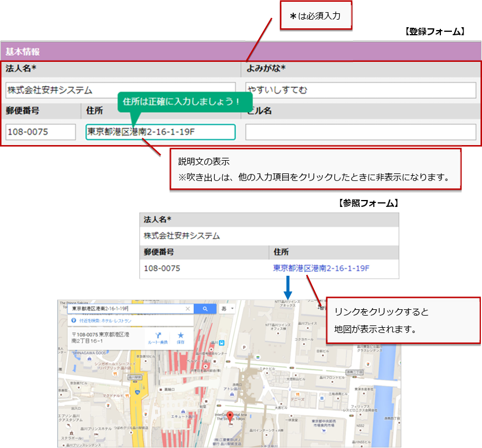Click the デニーズ restaurant marker
This screenshot has width=482, height=448.
[297, 394]
